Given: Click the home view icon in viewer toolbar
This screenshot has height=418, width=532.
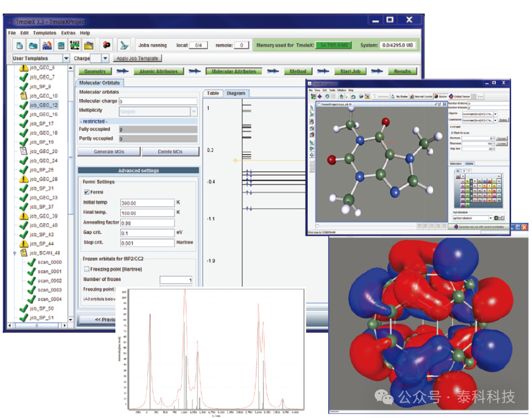Looking at the screenshot, I should click(x=341, y=97).
